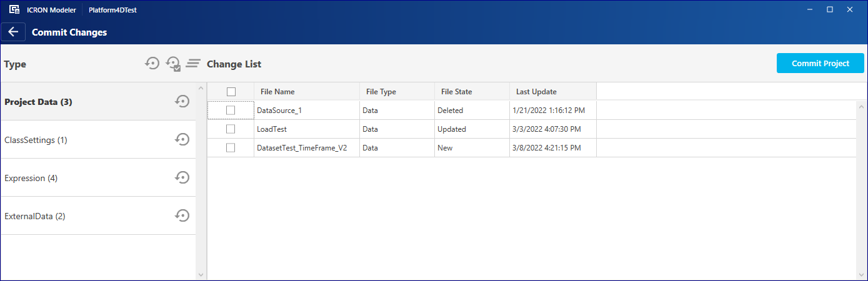Click the up arrow of the Type list scrollbar
Screen dimensions: 868x281
[x=201, y=88]
